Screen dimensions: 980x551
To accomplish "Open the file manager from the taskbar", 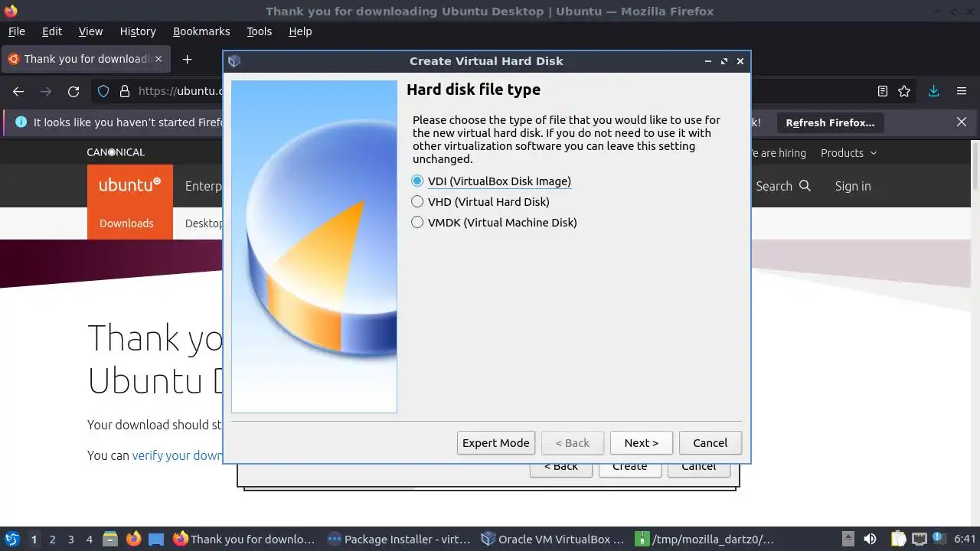I will 110,539.
